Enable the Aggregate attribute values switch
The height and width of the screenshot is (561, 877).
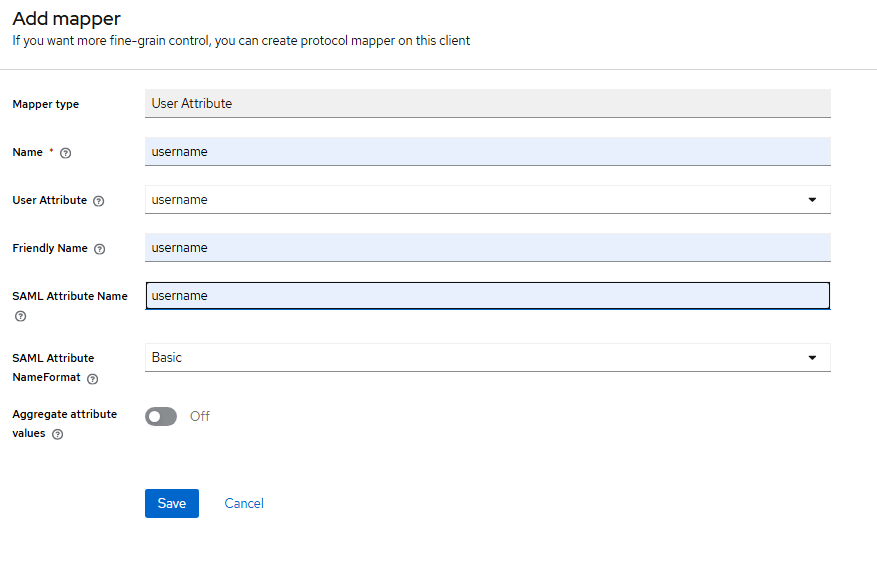point(161,416)
